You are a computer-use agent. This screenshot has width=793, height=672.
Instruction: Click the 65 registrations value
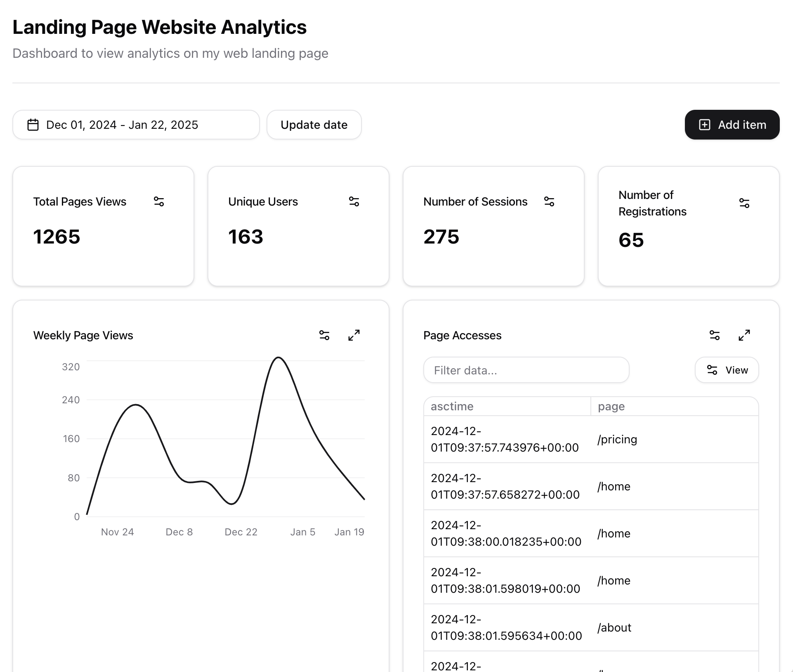pos(631,240)
